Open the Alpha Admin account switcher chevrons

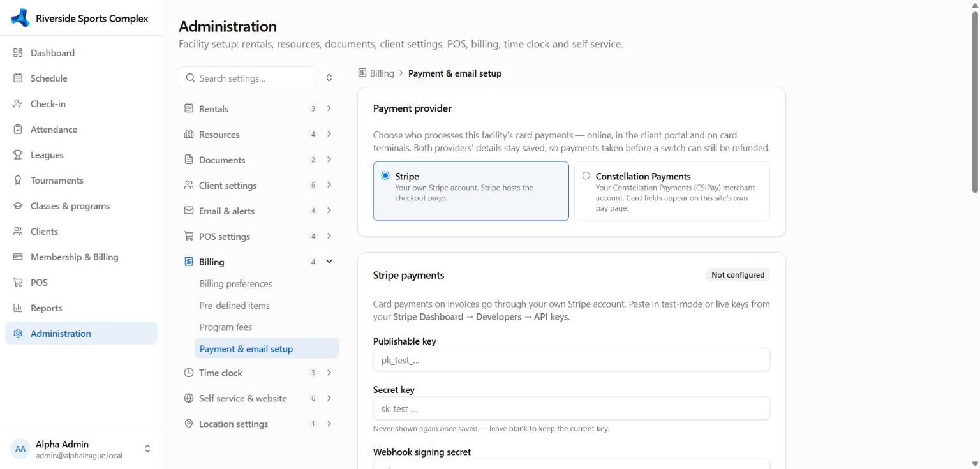tap(147, 449)
